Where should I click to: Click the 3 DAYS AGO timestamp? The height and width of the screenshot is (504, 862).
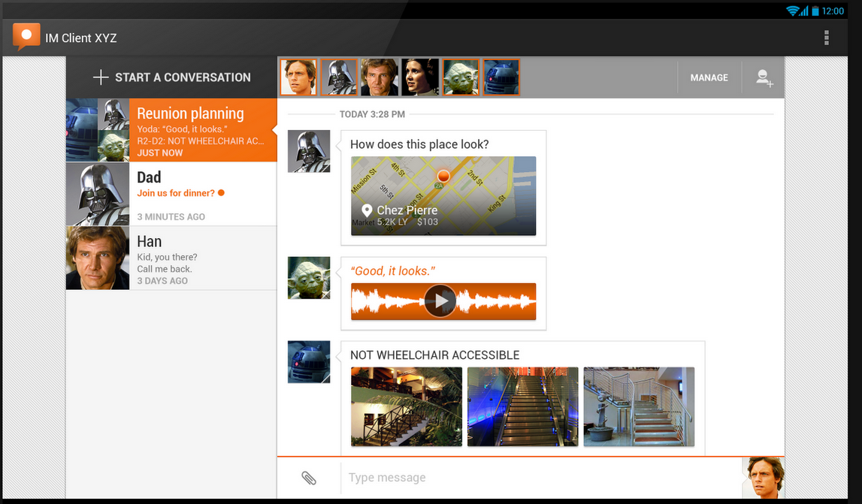[162, 281]
